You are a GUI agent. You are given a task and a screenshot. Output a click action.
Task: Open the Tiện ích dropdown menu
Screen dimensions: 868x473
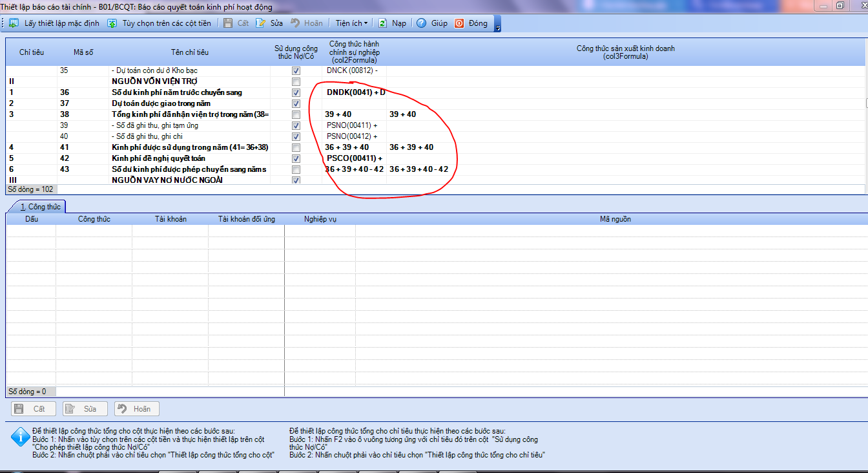(351, 23)
